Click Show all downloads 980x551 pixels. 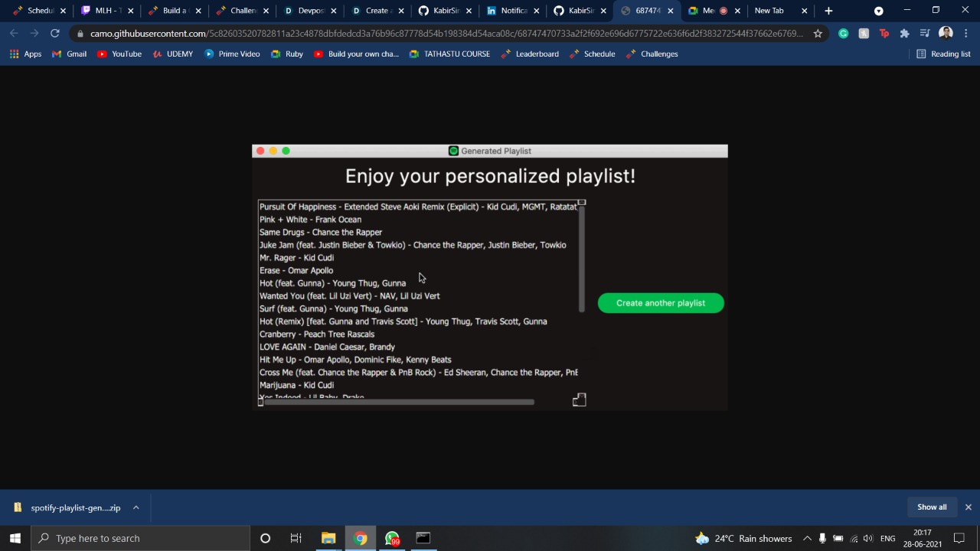point(932,507)
